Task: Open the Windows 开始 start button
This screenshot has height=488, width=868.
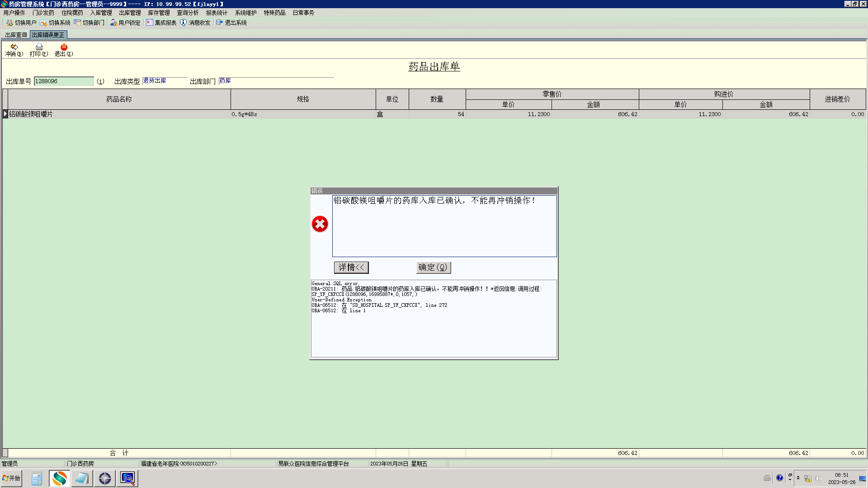Action: 11,478
